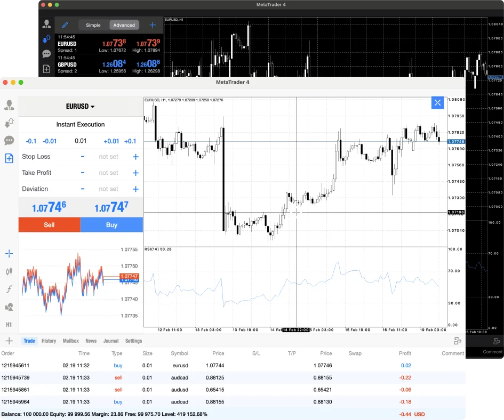Image resolution: width=504 pixels, height=420 pixels.
Task: Click the Order column header
Action: 7,353
